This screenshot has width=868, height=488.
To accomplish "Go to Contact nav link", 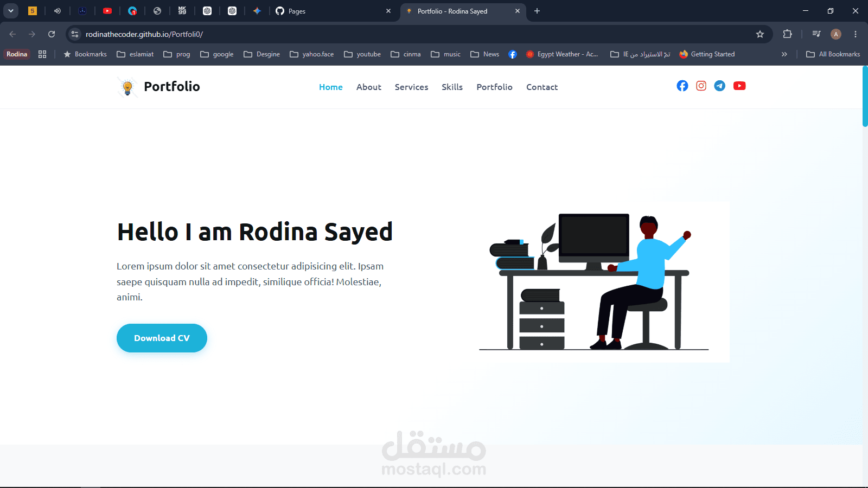I will coord(542,87).
